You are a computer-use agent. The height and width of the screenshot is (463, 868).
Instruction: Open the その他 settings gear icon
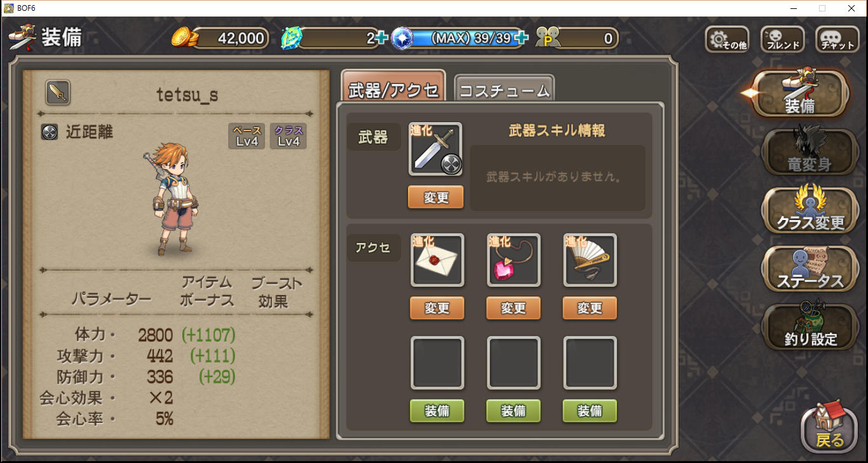[x=726, y=39]
